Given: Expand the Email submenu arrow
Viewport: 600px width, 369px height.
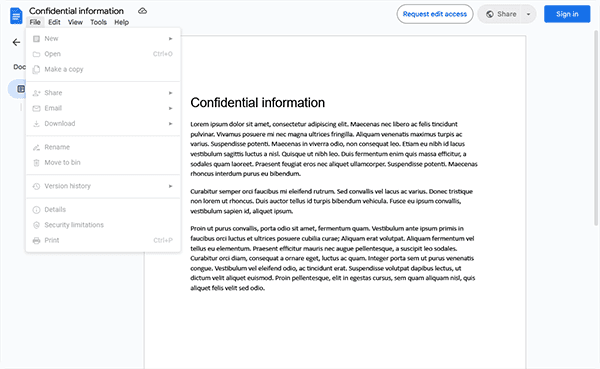Looking at the screenshot, I should (171, 108).
